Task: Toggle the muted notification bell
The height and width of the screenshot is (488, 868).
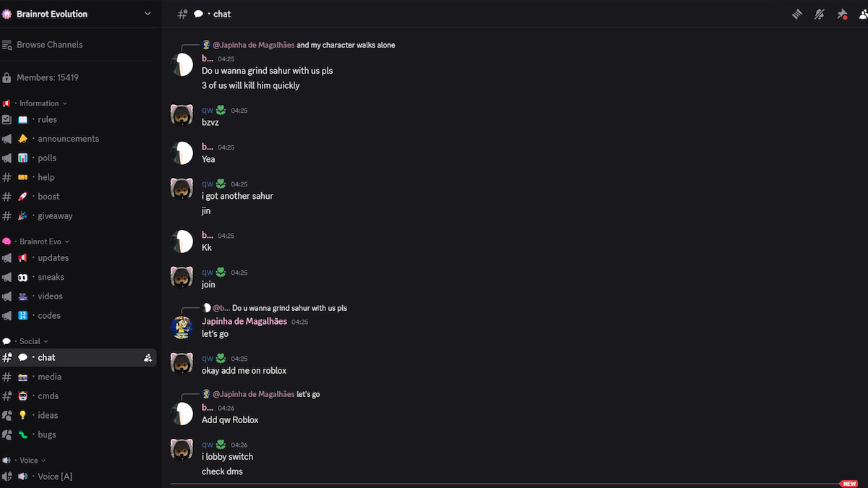Action: click(x=818, y=14)
